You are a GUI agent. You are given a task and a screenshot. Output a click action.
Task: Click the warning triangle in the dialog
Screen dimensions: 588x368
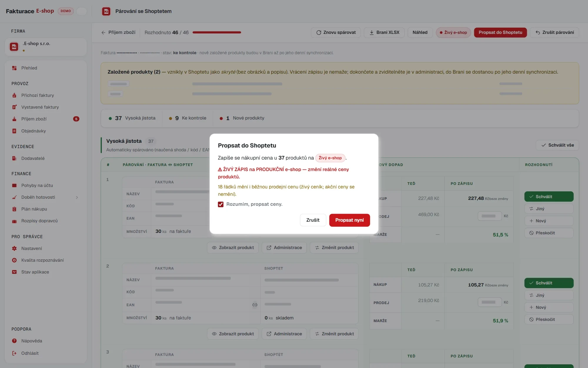(x=220, y=169)
